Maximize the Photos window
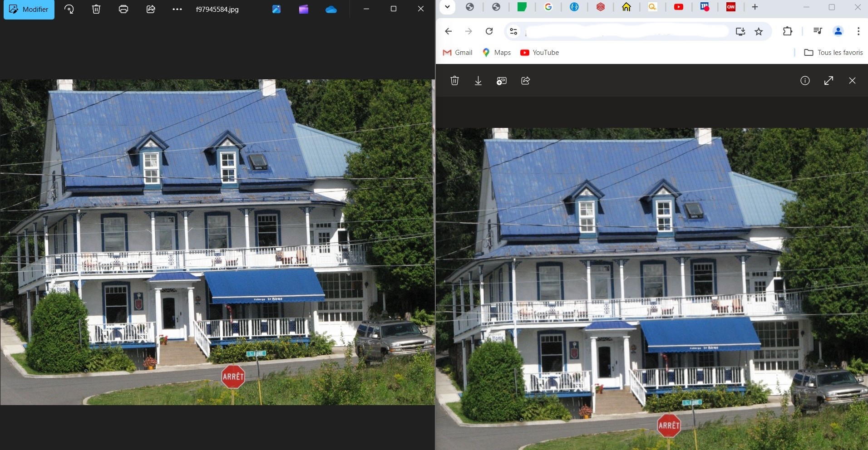 coord(394,9)
